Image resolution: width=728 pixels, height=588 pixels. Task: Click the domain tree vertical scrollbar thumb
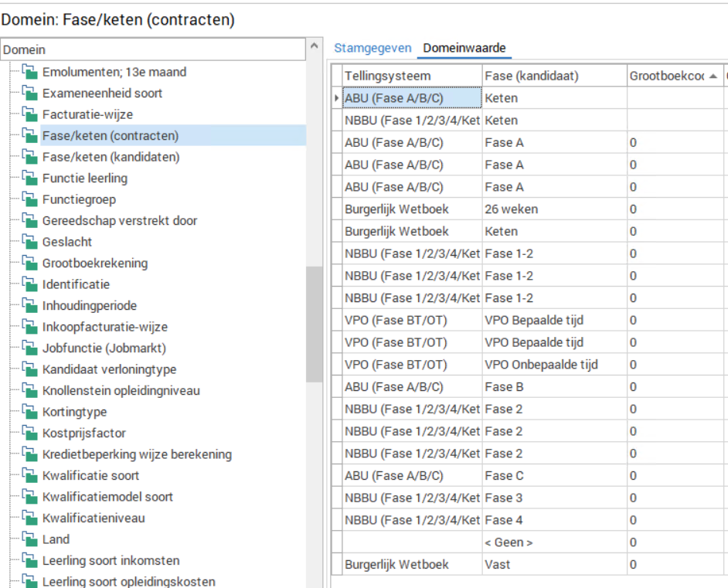[314, 325]
